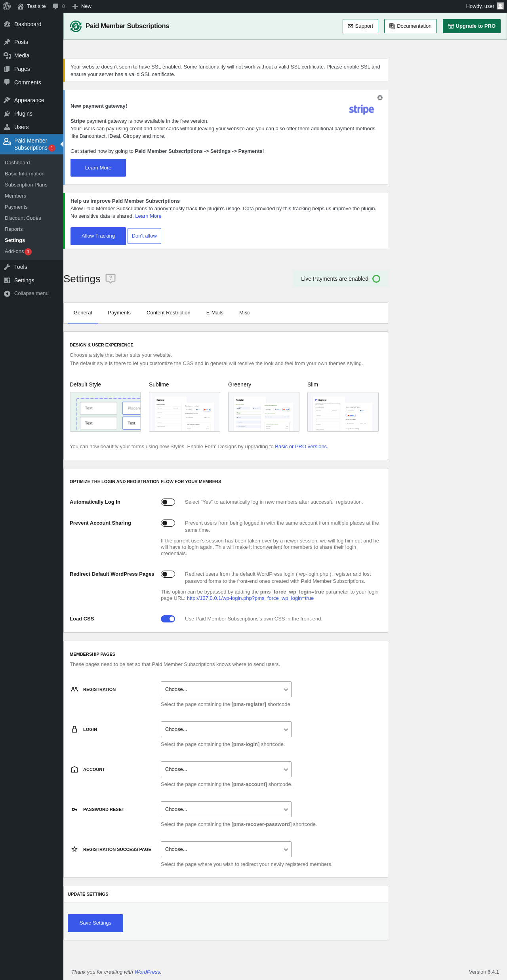Open the Password Reset page dropdown
The image size is (507, 980).
pos(226,809)
